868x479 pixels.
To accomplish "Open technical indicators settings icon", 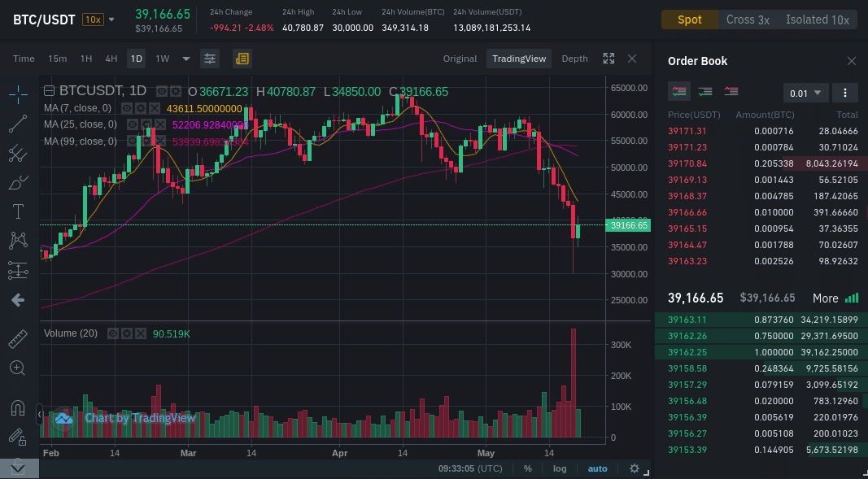I will coord(210,59).
